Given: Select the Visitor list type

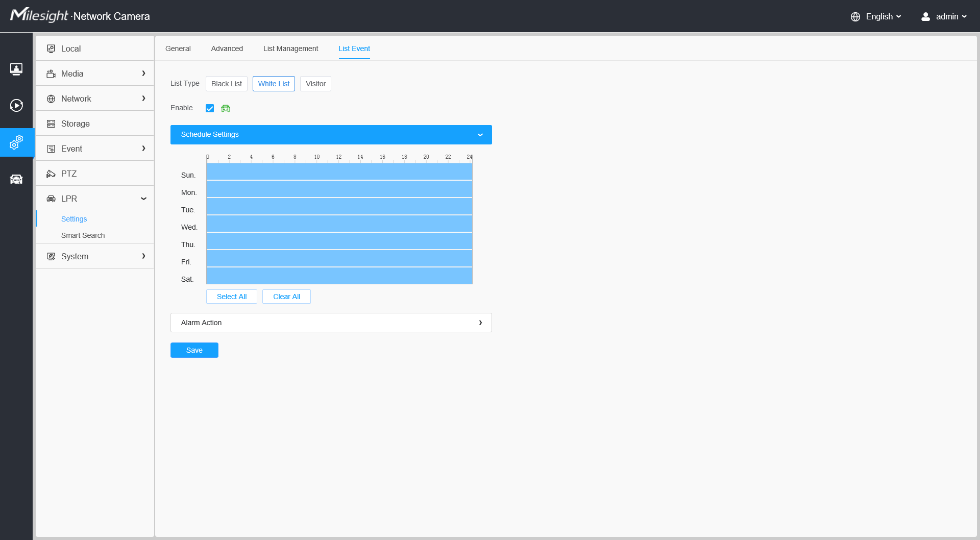Looking at the screenshot, I should pos(315,84).
